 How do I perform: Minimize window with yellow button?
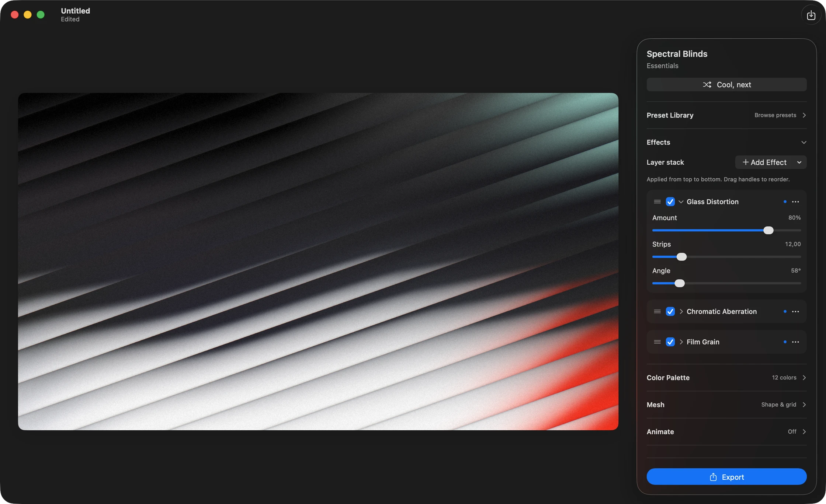[x=28, y=15]
